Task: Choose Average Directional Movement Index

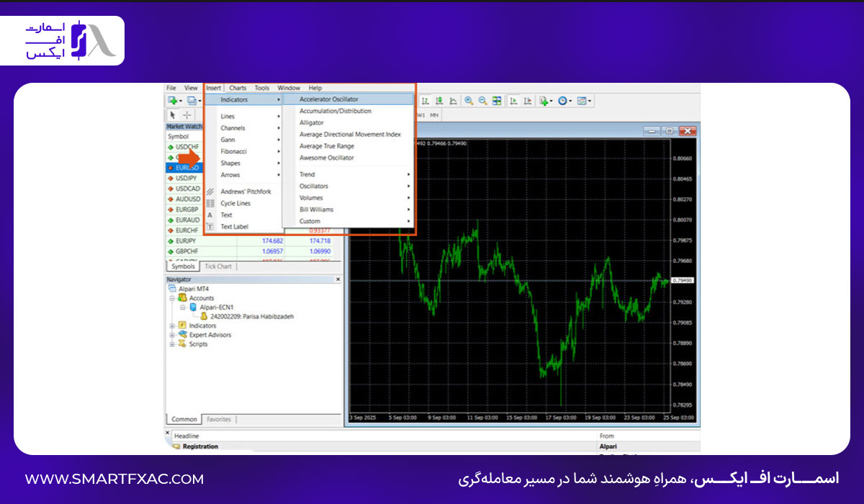Action: [348, 134]
